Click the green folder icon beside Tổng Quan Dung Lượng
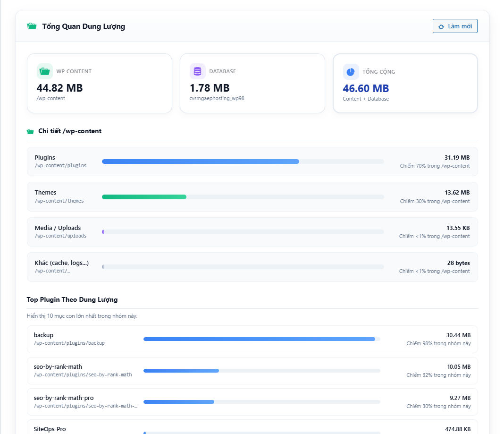Viewport: 504px width, 434px height. coord(32,26)
